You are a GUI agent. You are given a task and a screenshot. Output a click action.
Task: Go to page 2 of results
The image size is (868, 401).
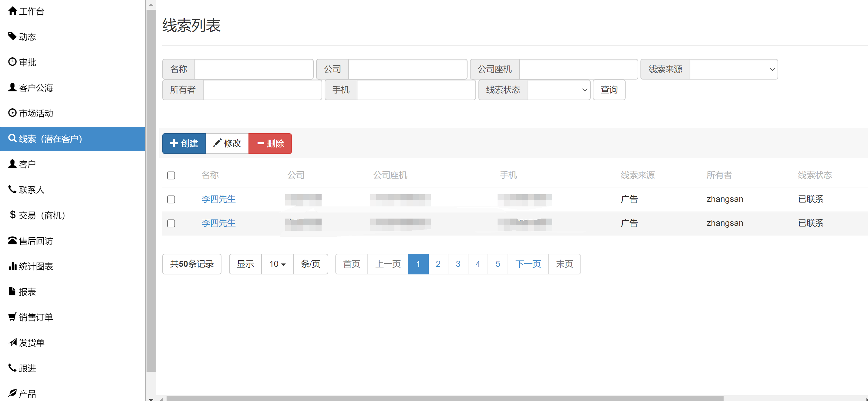pyautogui.click(x=438, y=264)
